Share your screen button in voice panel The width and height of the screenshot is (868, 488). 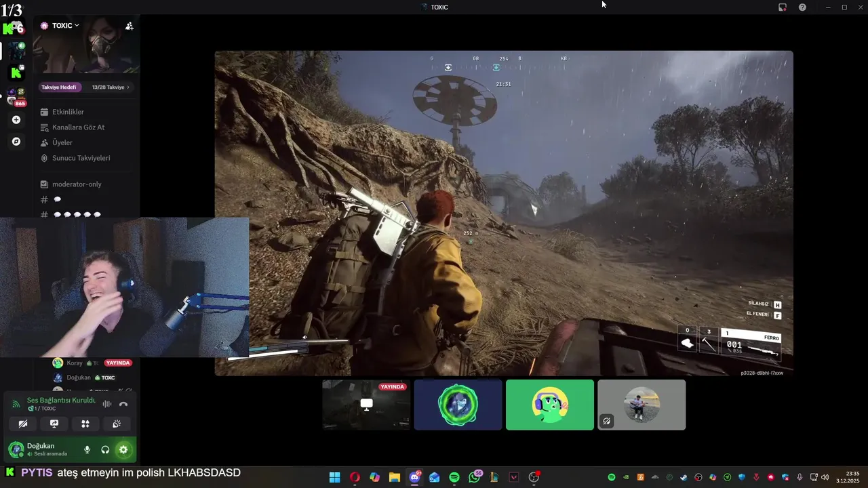click(54, 424)
